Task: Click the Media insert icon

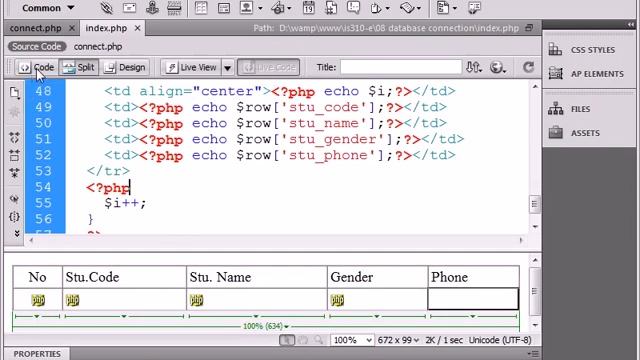Action: click(x=278, y=8)
